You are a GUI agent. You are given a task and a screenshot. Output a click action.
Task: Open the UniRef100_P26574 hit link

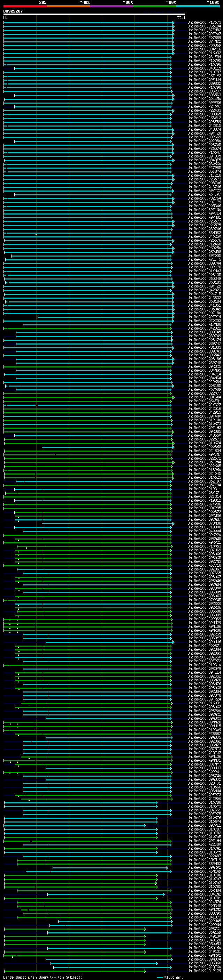click(204, 149)
